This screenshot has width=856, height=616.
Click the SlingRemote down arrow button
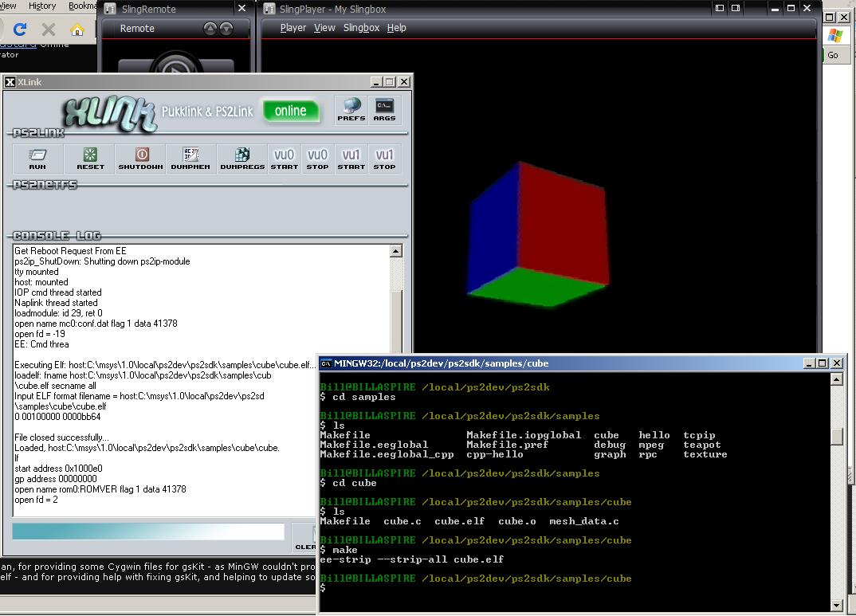coord(226,29)
